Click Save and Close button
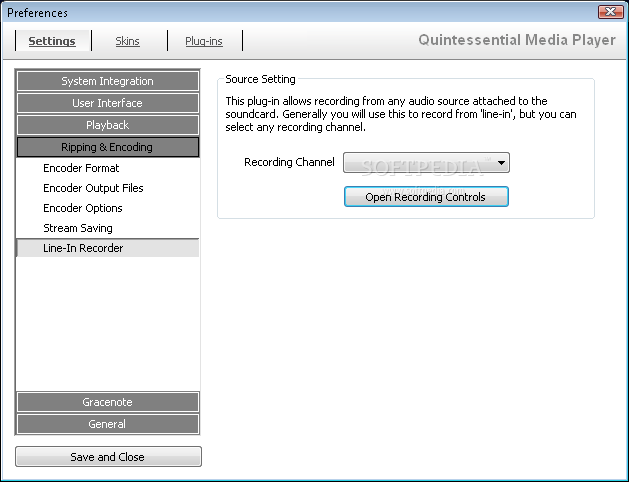This screenshot has width=629, height=482. point(108,457)
